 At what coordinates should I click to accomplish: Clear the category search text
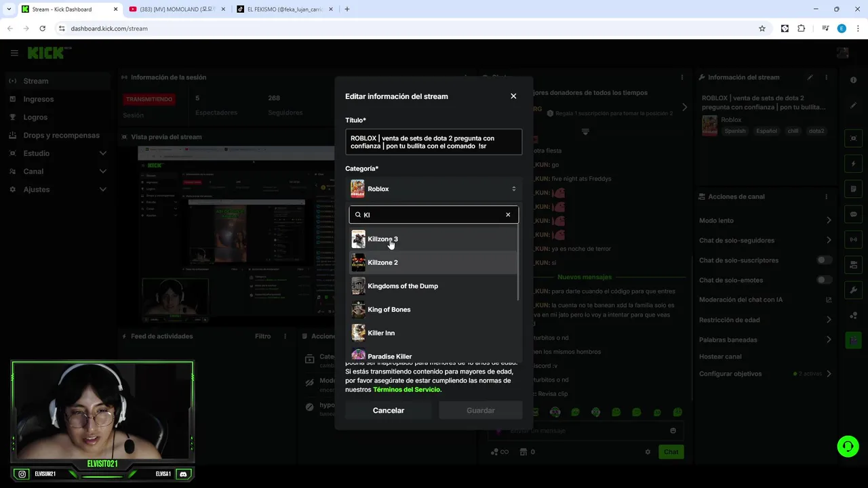pos(508,215)
